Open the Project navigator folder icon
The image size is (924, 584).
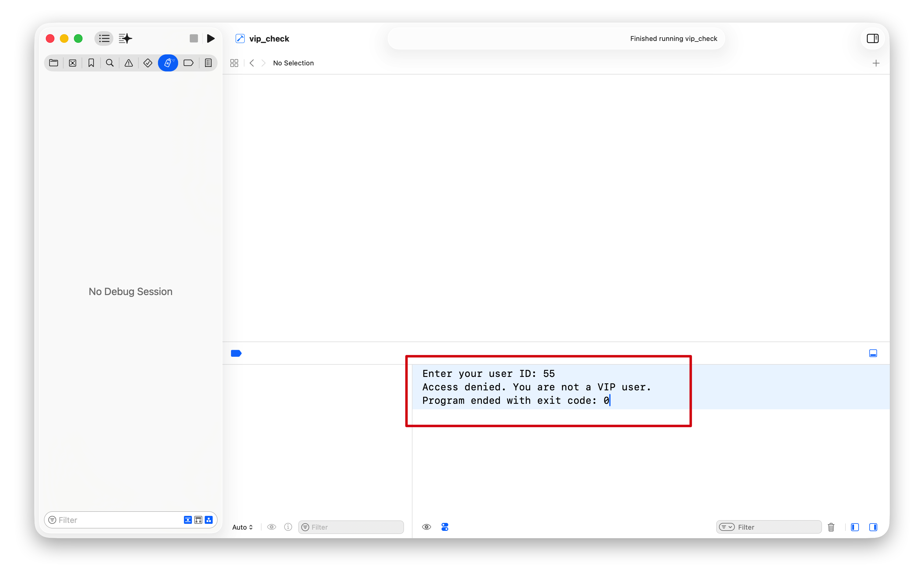pyautogui.click(x=54, y=63)
